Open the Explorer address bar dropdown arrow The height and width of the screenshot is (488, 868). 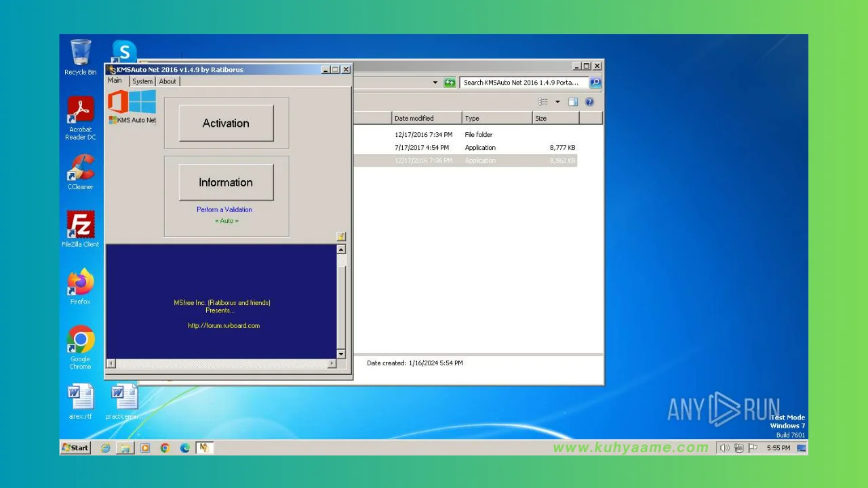(435, 83)
